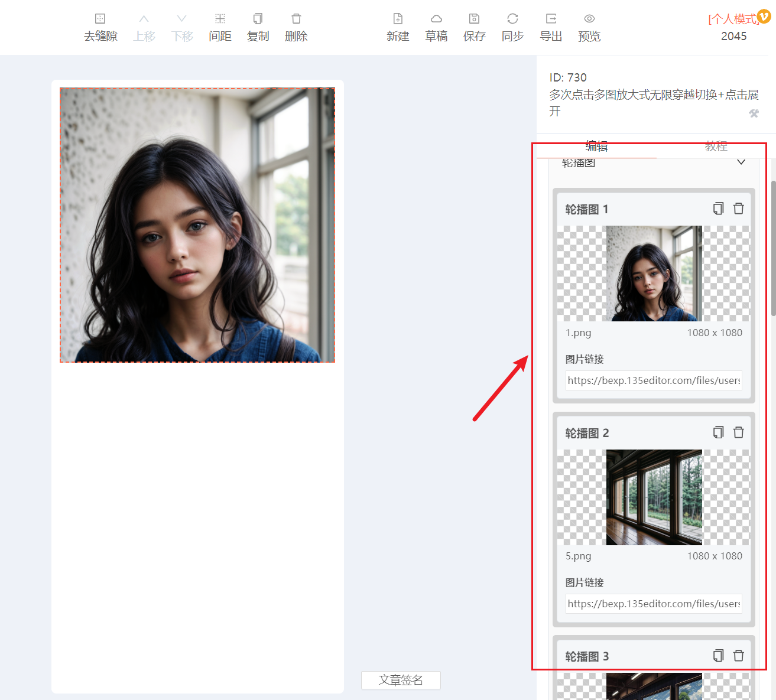Select the 轮播图 3 thumbnail
This screenshot has width=776, height=700.
tap(654, 686)
